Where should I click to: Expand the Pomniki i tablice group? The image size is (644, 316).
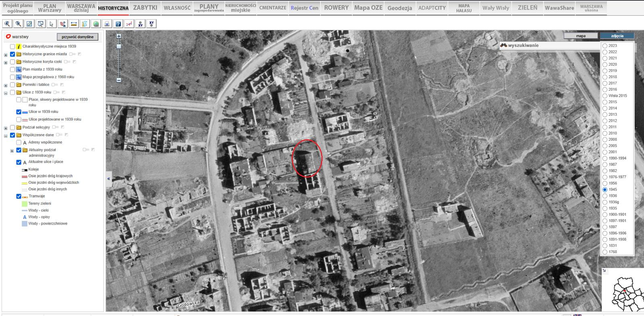[6, 85]
